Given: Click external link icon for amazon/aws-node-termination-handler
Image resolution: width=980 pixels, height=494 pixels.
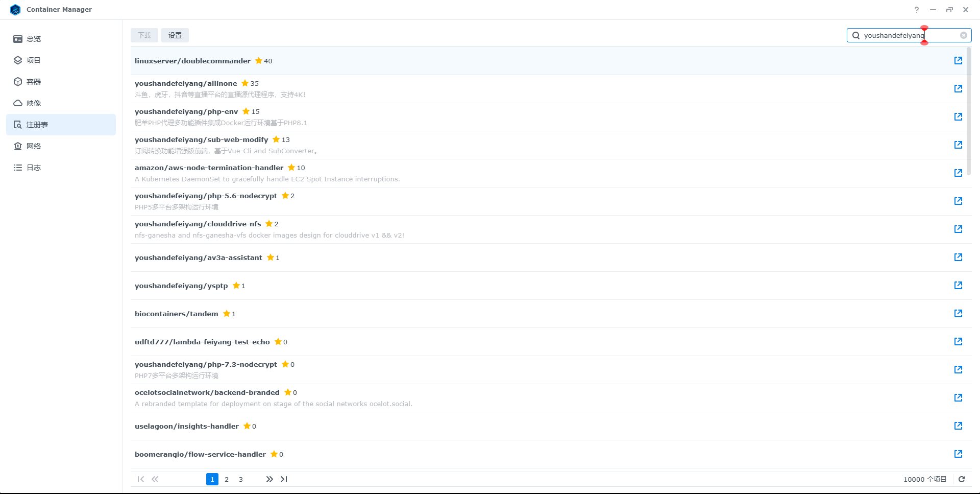Looking at the screenshot, I should (x=958, y=173).
